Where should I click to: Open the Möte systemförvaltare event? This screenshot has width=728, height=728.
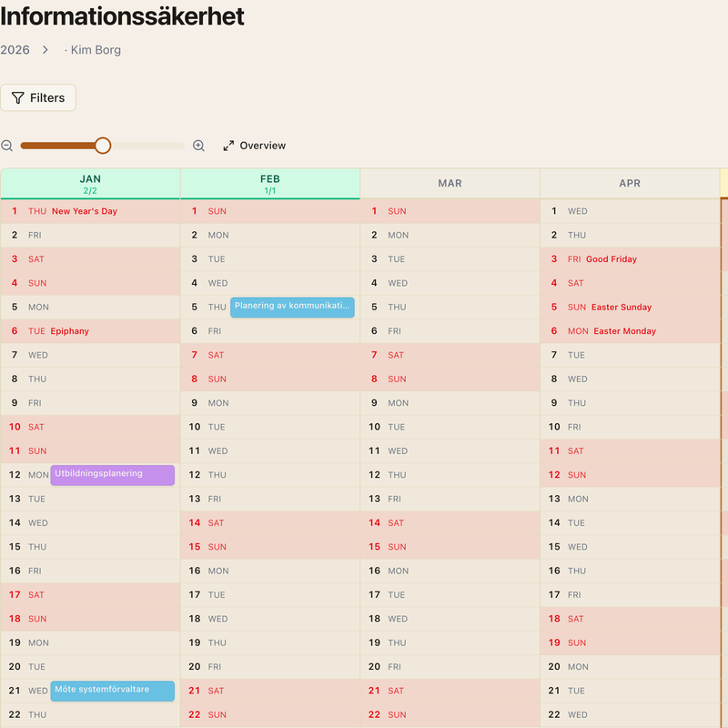(112, 691)
